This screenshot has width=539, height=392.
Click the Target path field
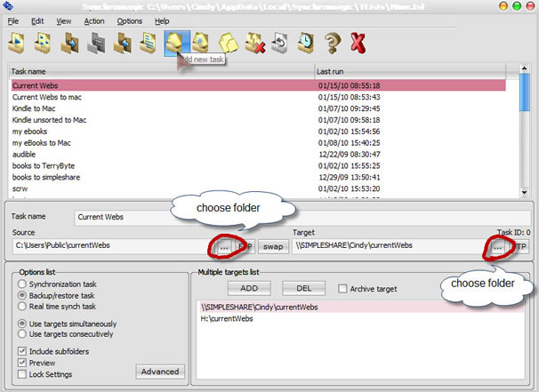(391, 246)
